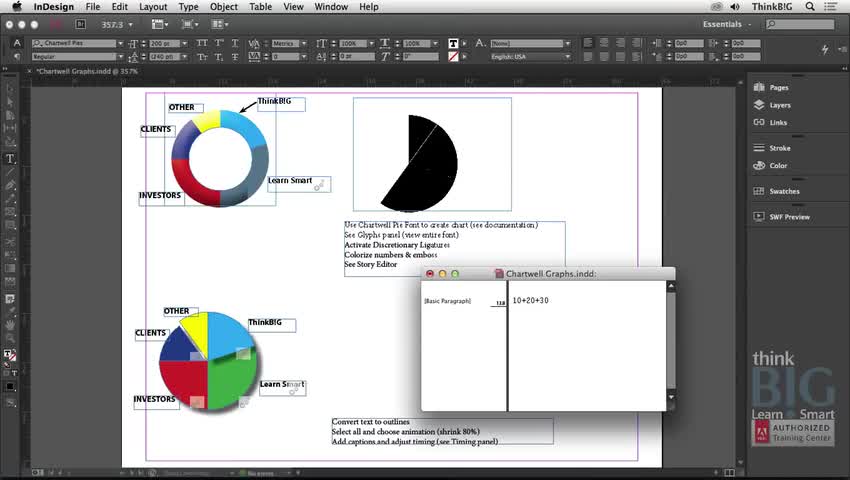Switch to Character formatting controls

(x=17, y=43)
